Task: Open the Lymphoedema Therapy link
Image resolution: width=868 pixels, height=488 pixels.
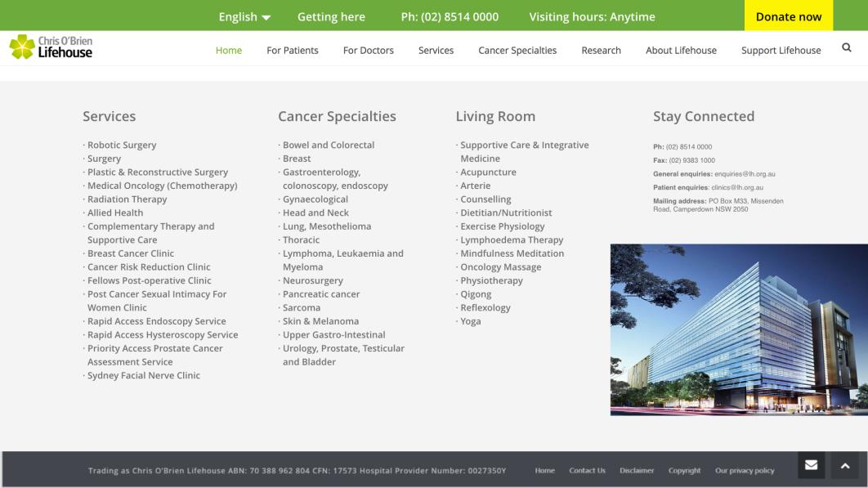Action: point(512,240)
